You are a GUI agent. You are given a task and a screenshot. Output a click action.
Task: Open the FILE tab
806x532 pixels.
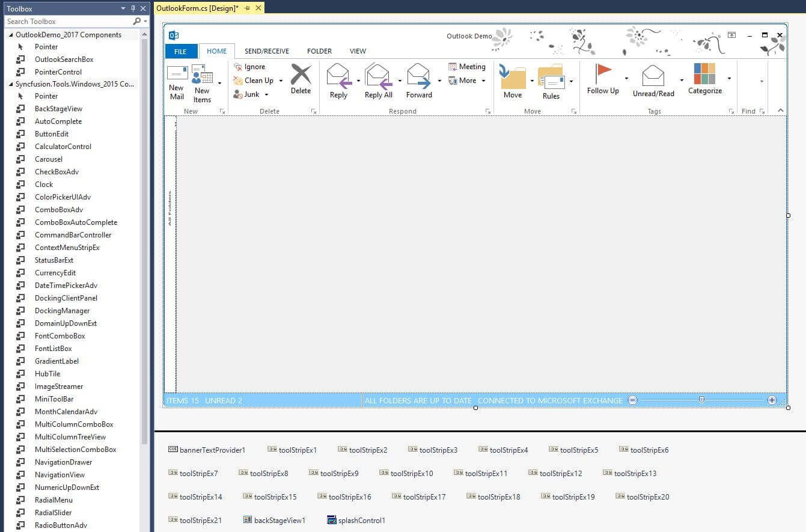[x=180, y=51]
